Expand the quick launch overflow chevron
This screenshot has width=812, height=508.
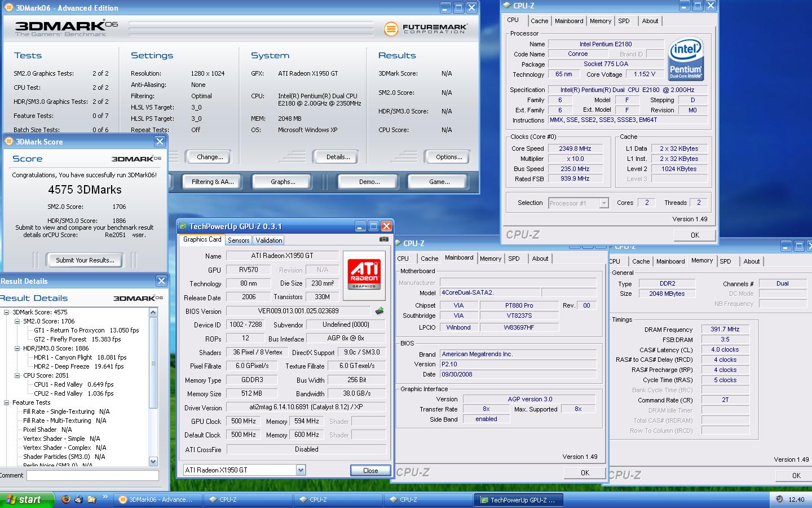105,497
